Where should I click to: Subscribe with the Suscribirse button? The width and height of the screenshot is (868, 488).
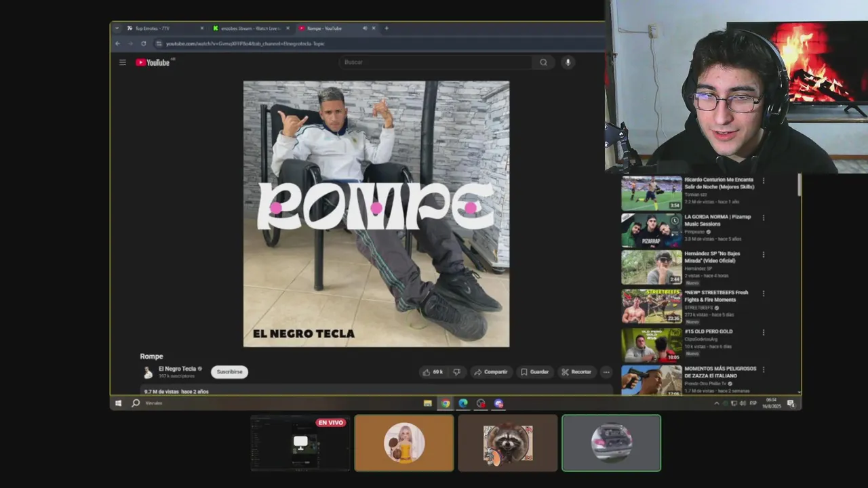[229, 372]
